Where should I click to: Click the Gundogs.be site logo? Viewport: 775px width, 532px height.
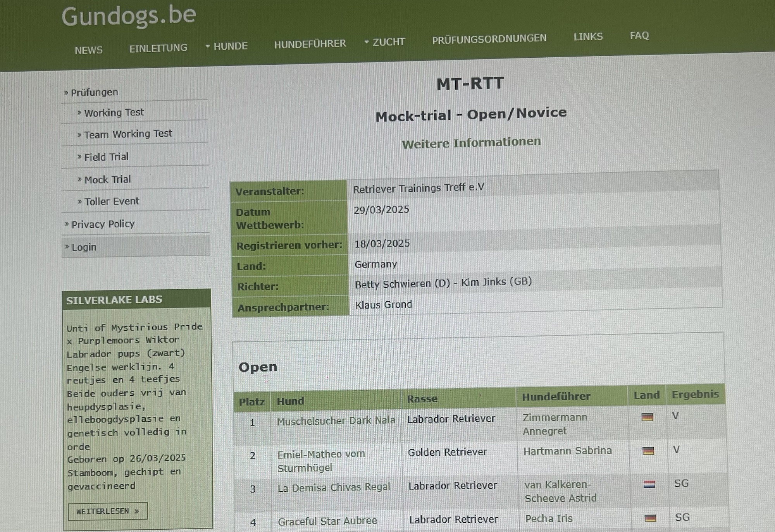click(129, 16)
